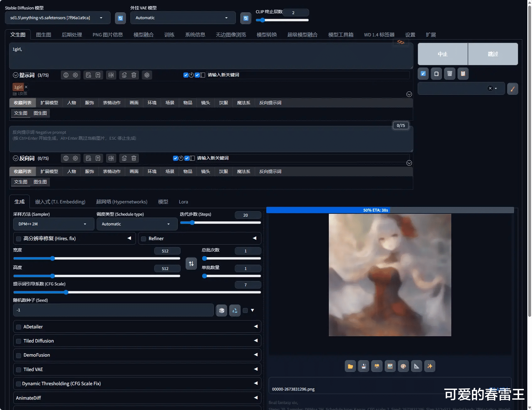Open settings gear in the 提示词 toolbar

point(75,75)
